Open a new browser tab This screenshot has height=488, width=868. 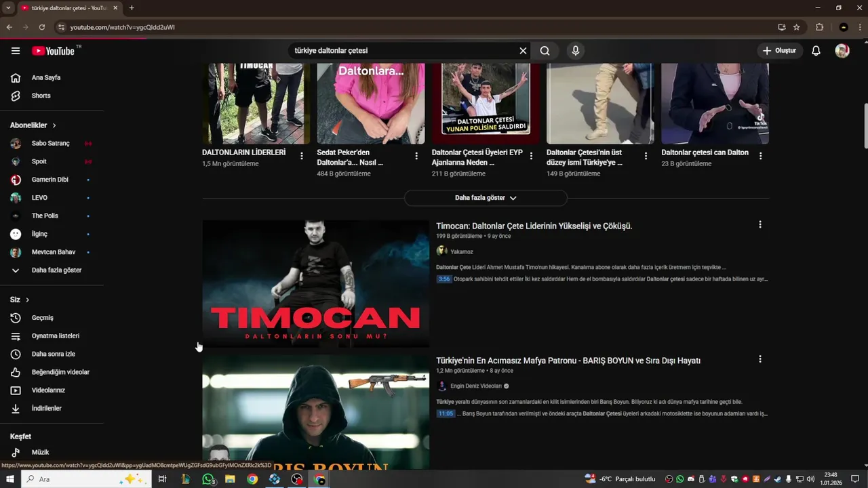[x=132, y=8]
